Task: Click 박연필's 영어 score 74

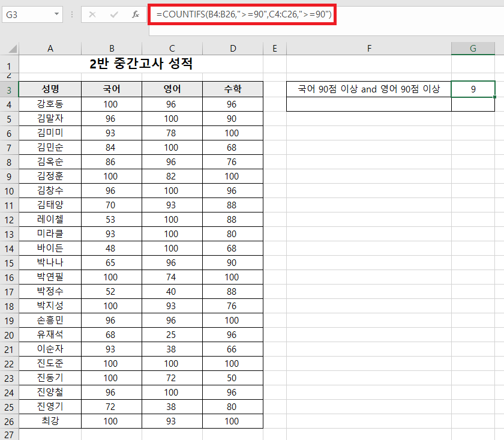Action: (x=172, y=277)
